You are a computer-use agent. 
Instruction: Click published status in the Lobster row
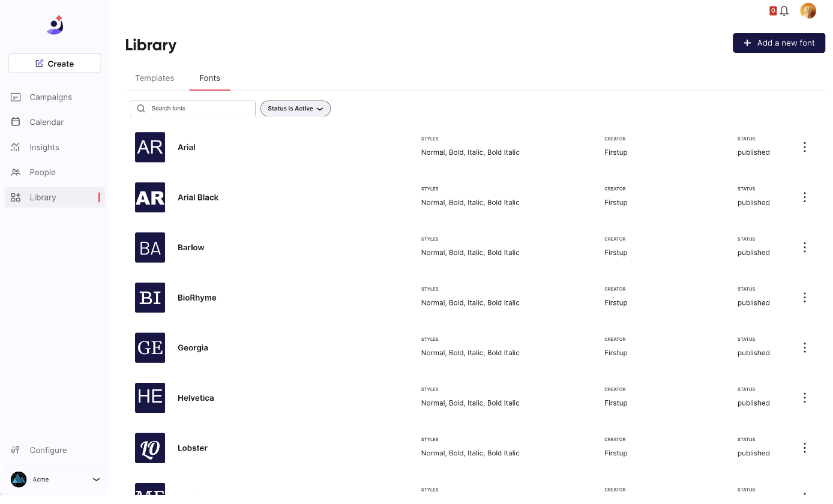click(754, 453)
